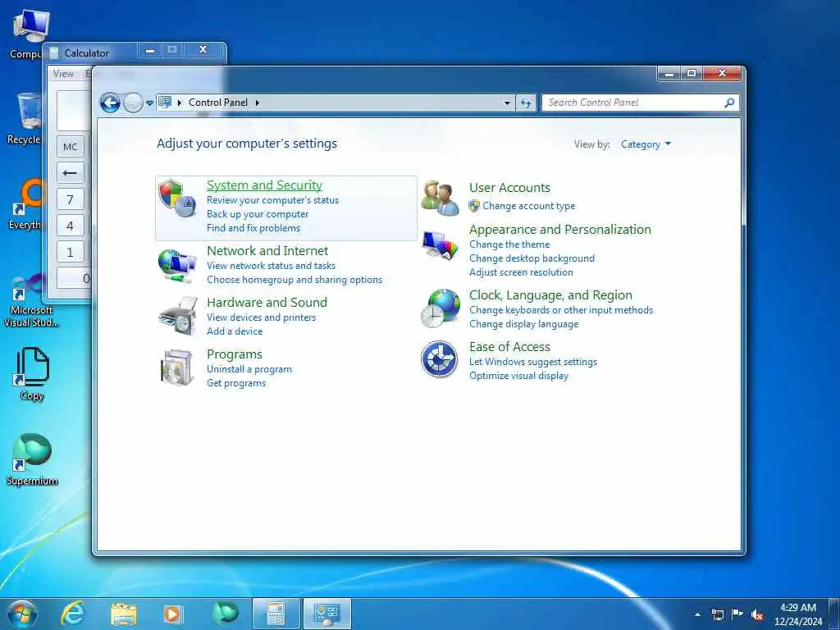The width and height of the screenshot is (840, 630).
Task: Open Let Windows suggest settings
Action: pyautogui.click(x=533, y=362)
